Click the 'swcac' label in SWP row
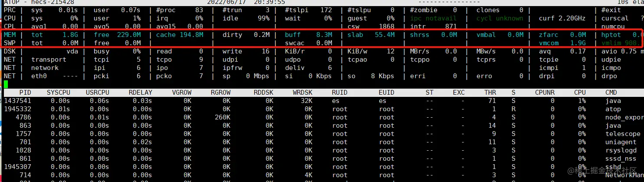 point(294,43)
